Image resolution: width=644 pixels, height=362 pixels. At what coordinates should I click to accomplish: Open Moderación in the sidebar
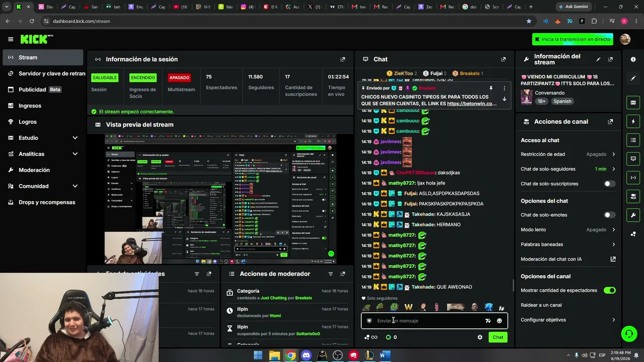(x=43, y=170)
